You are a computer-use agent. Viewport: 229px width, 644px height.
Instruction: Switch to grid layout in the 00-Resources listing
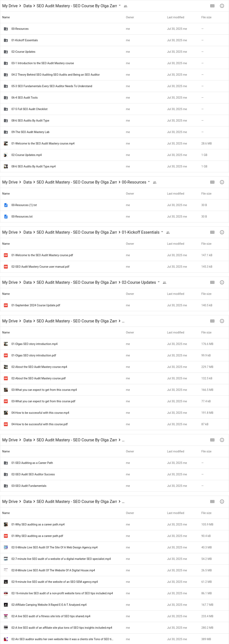(212, 182)
